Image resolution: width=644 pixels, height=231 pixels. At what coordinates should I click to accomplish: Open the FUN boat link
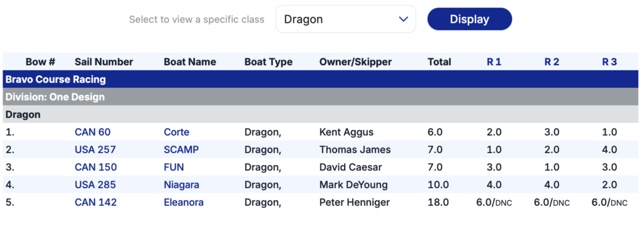(x=174, y=168)
